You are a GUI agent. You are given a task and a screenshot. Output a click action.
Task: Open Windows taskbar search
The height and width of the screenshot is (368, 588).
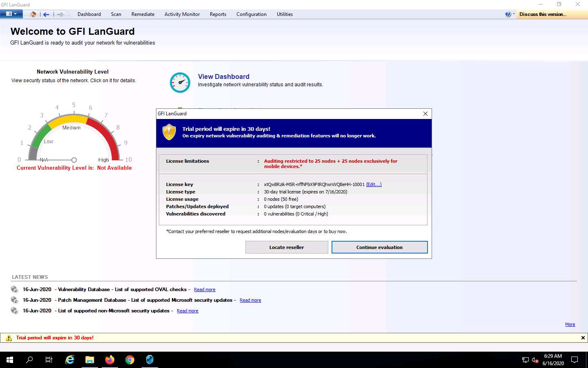point(29,360)
